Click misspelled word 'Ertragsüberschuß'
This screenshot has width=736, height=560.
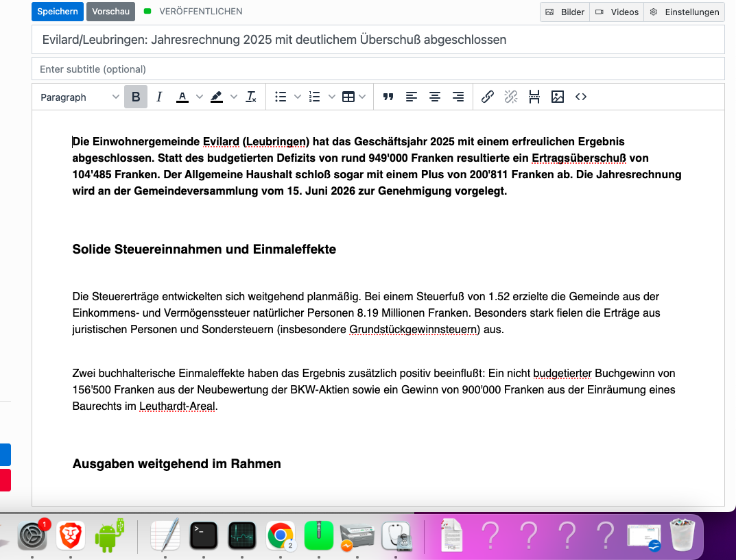[x=579, y=158]
